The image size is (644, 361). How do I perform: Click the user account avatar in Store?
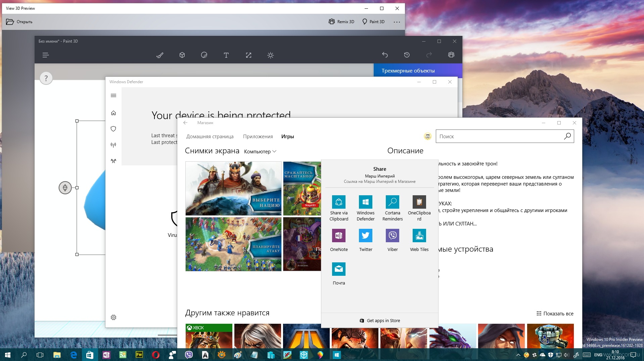pyautogui.click(x=427, y=136)
